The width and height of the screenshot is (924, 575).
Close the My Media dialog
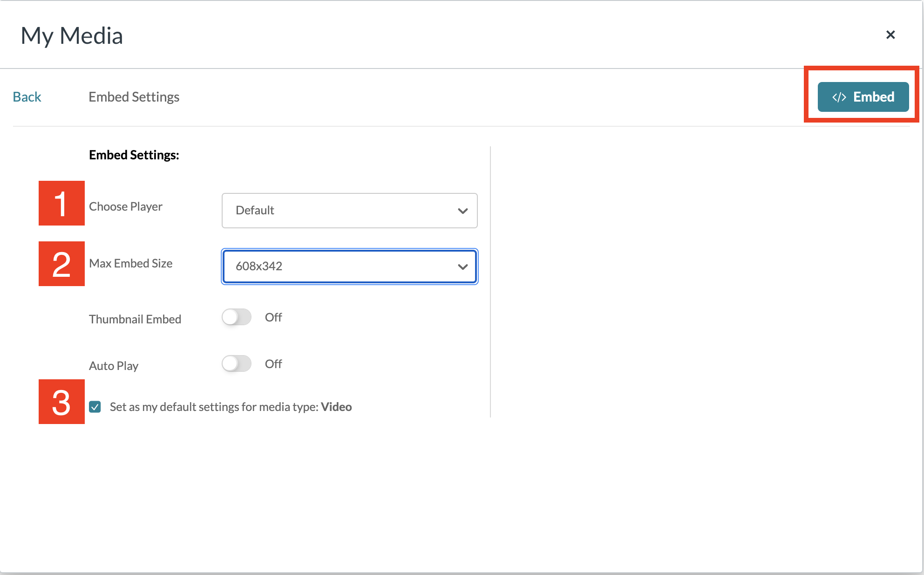click(x=890, y=35)
